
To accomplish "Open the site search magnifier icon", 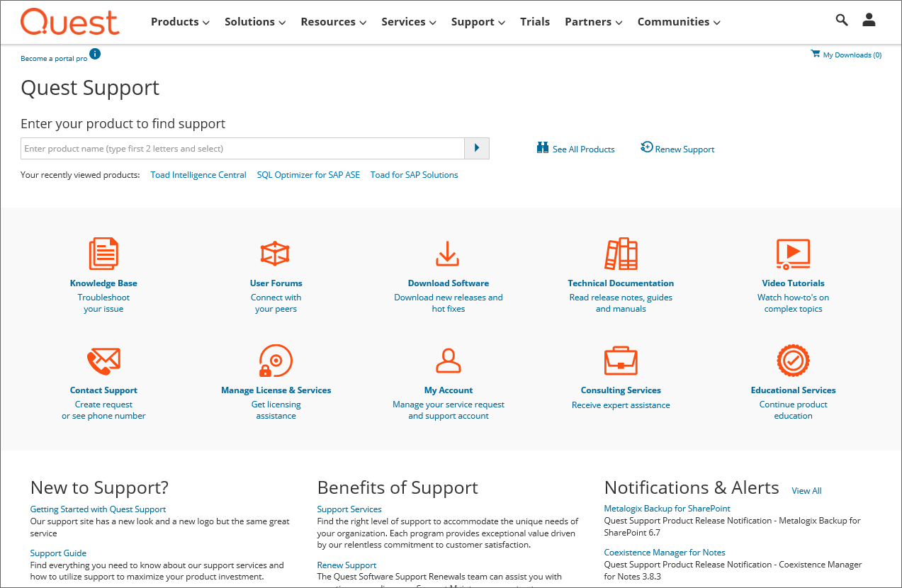I will coord(842,20).
